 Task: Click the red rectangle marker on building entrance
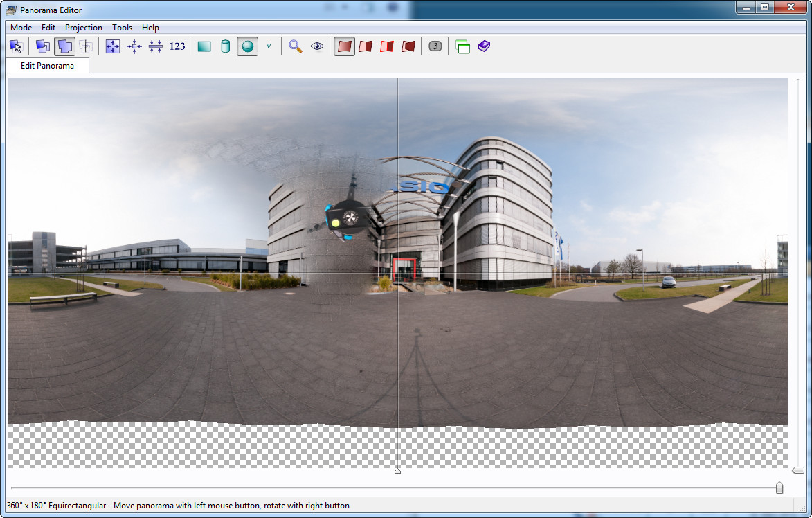click(x=403, y=269)
